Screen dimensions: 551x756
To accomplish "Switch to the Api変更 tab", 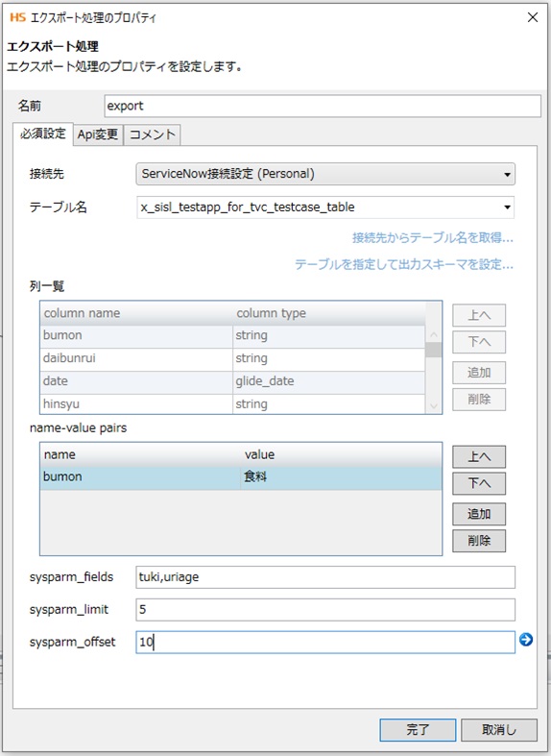I will [x=98, y=134].
